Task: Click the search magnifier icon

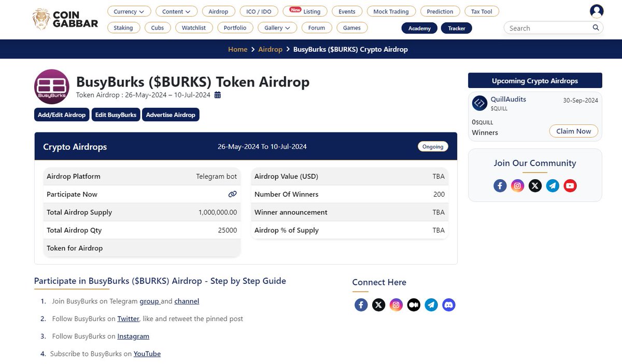Action: pyautogui.click(x=596, y=28)
